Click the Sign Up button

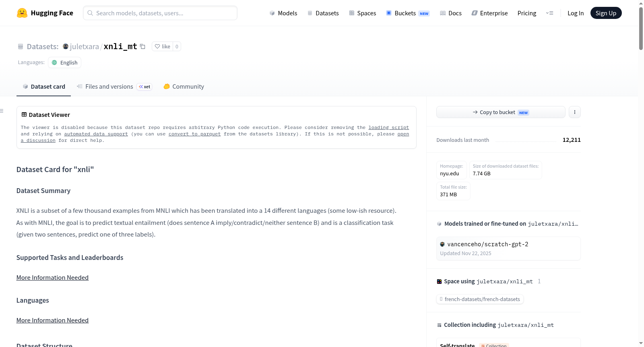[606, 13]
